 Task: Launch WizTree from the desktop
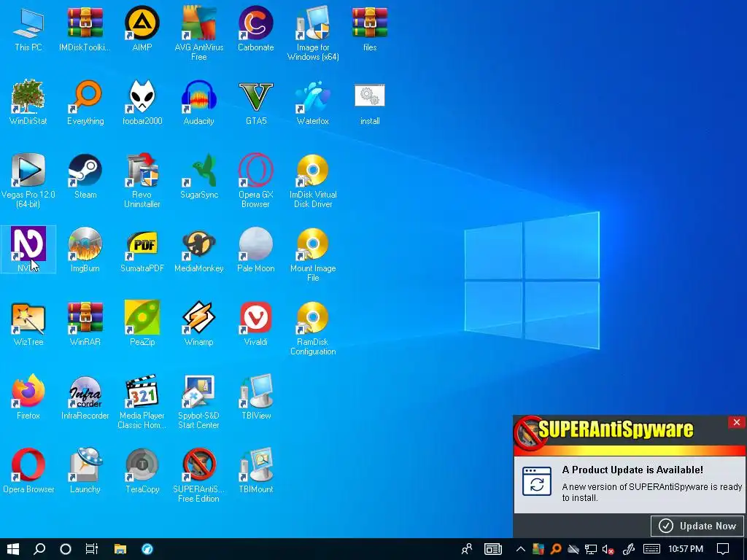pyautogui.click(x=28, y=323)
